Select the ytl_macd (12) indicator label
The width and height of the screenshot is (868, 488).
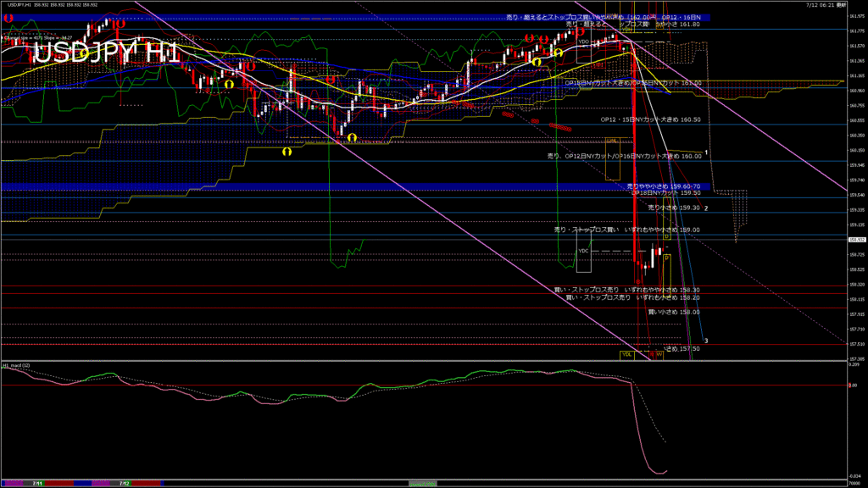tap(17, 365)
